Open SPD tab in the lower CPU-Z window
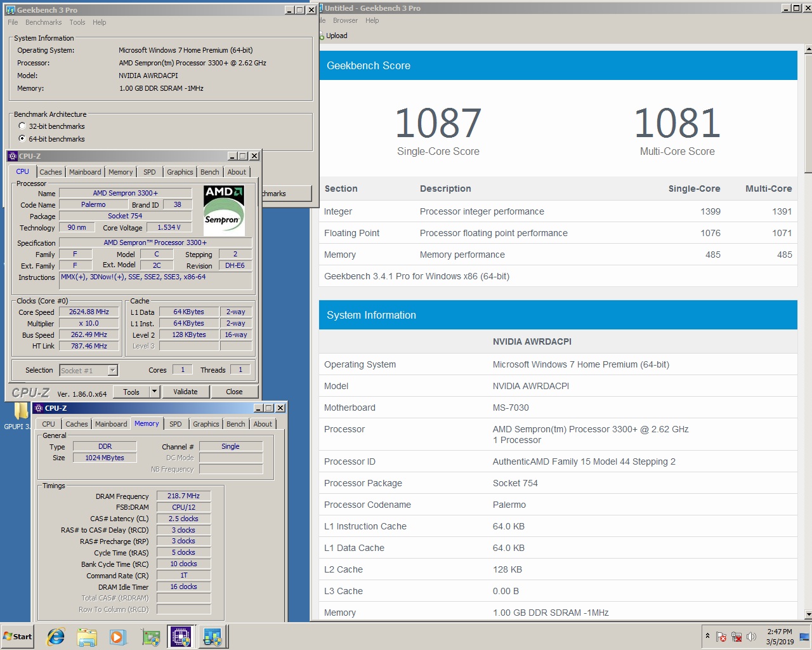Screen dimensions: 812x650 tap(176, 424)
